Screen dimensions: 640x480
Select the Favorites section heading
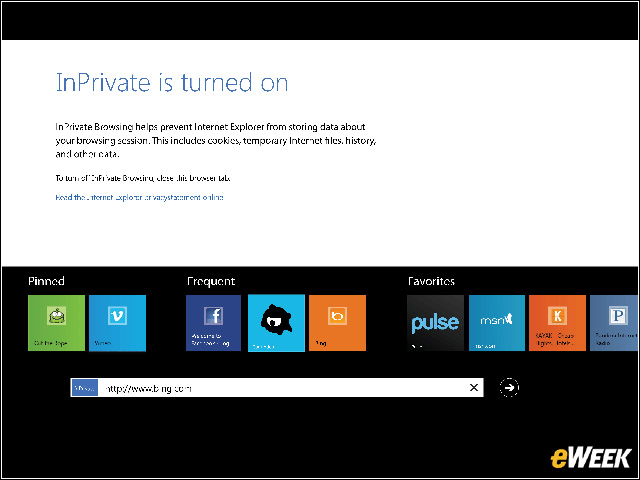pos(431,282)
